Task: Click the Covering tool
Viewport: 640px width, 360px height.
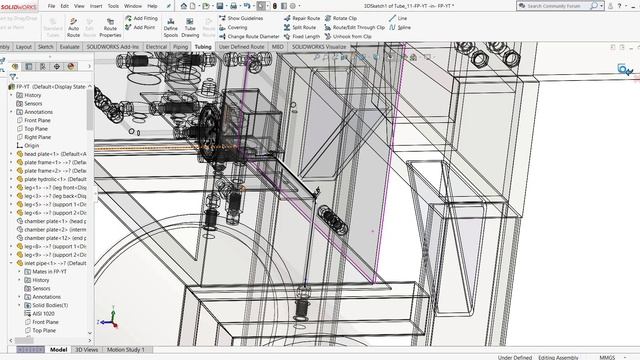Action: click(x=233, y=27)
